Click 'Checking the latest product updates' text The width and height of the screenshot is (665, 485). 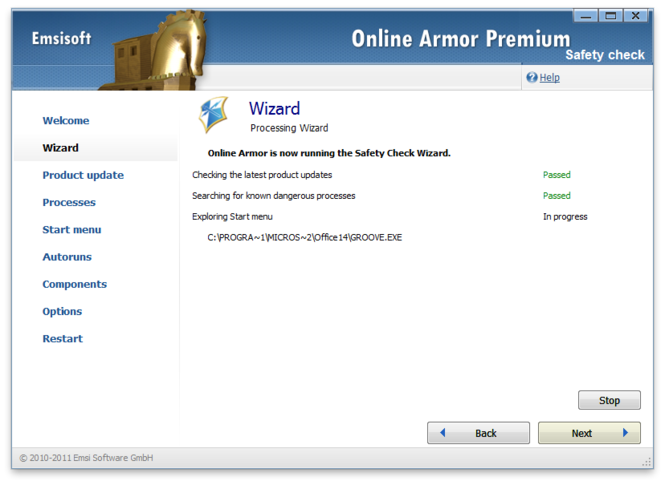tap(262, 175)
